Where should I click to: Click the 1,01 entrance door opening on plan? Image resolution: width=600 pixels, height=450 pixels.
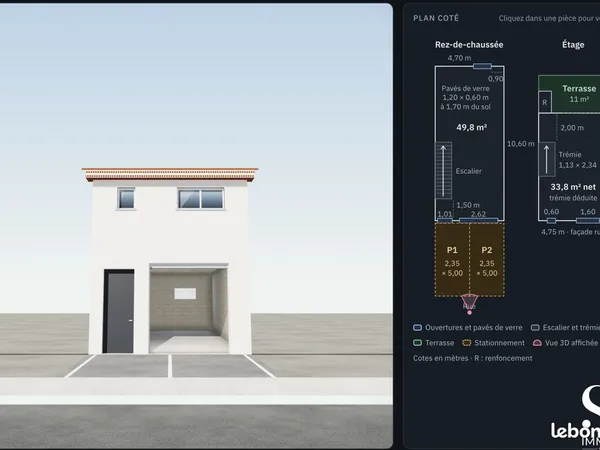click(x=445, y=220)
